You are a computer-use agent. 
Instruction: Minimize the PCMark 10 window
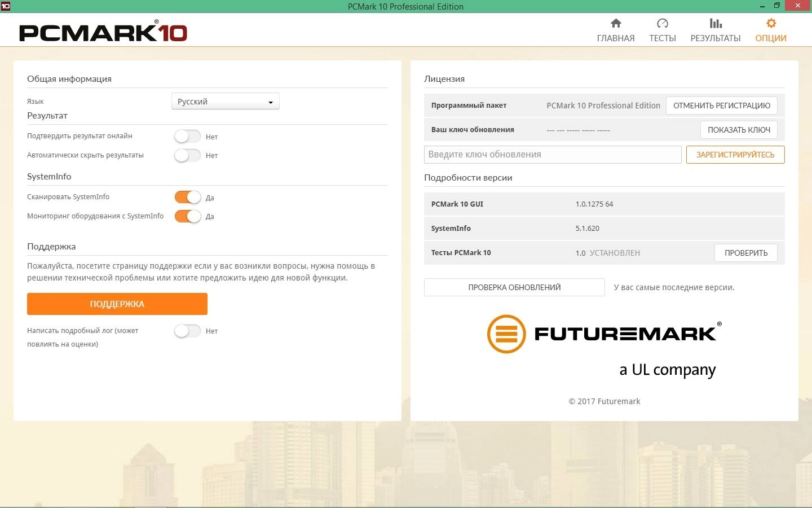pos(763,6)
